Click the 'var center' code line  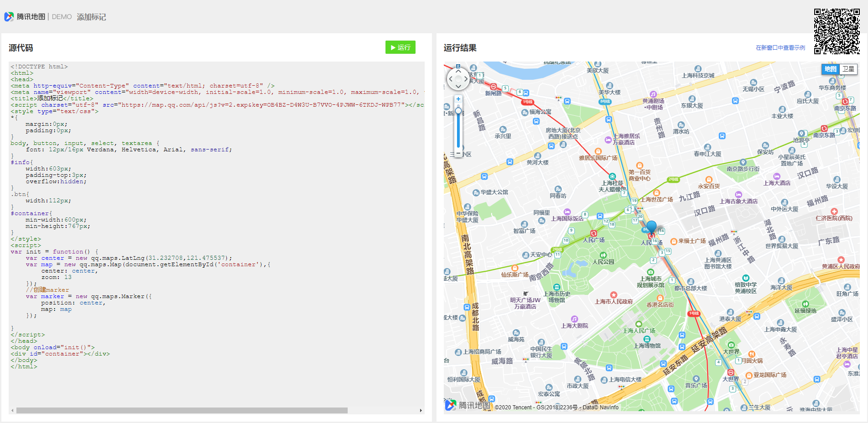pyautogui.click(x=129, y=258)
